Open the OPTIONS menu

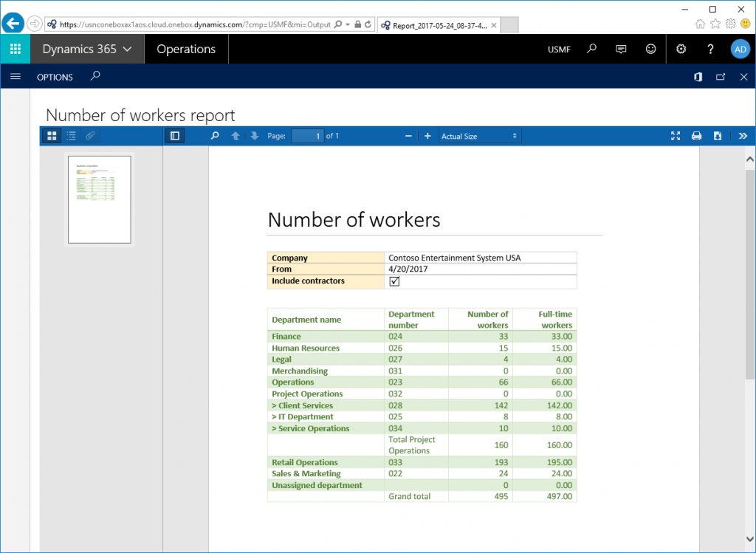(x=55, y=76)
